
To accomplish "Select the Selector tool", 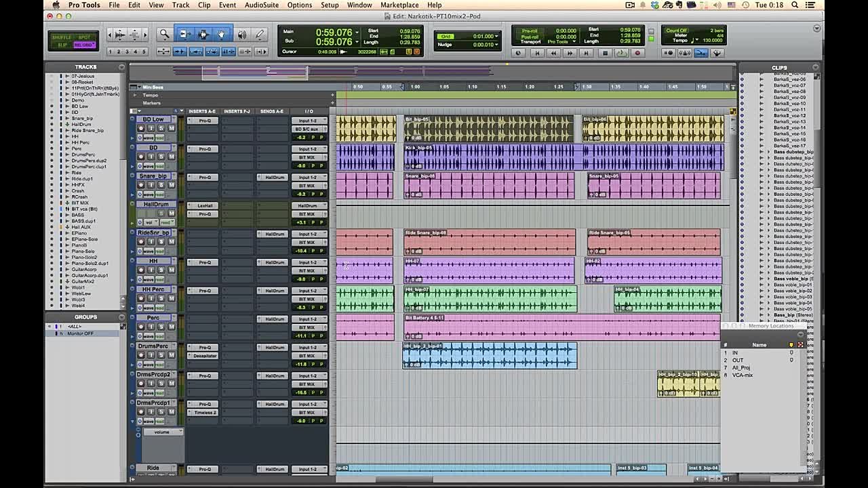I will coord(203,34).
